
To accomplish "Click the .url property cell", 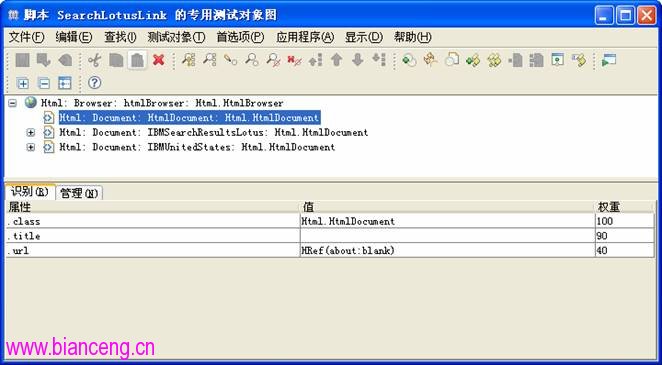I will tap(153, 250).
